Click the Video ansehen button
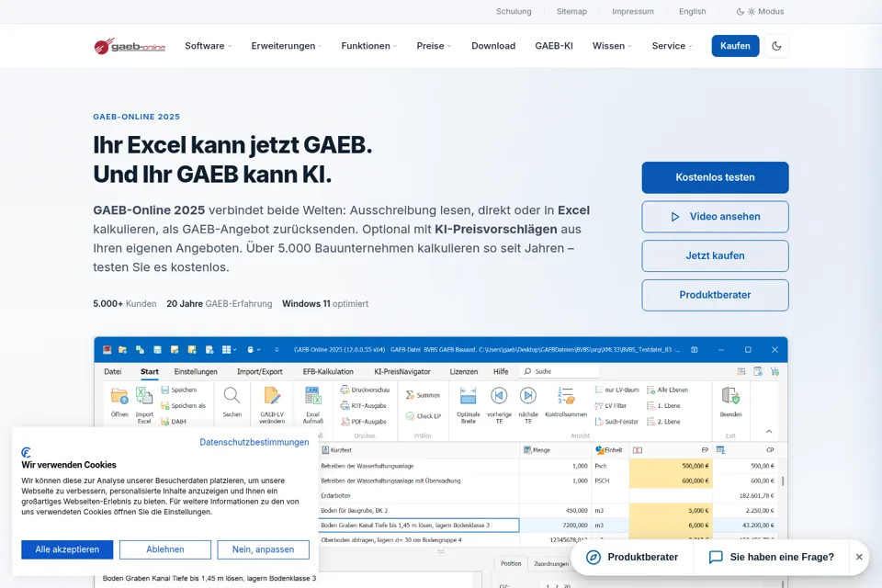The width and height of the screenshot is (882, 588). pos(715,217)
